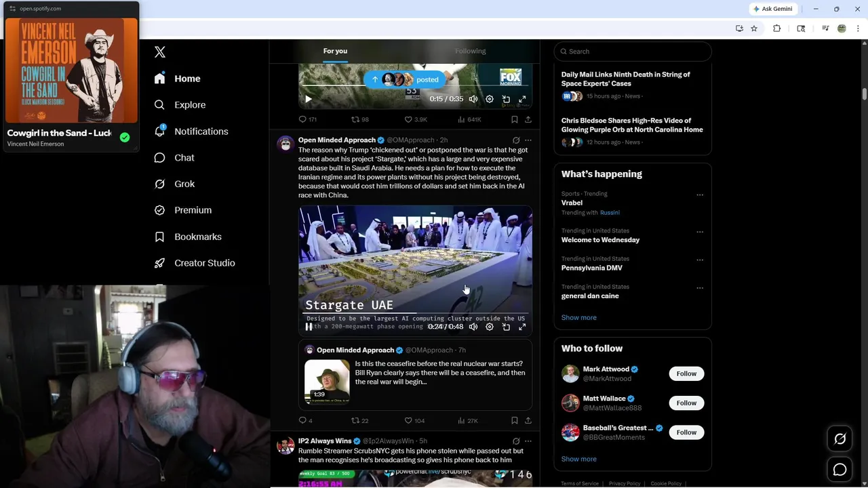The height and width of the screenshot is (488, 868).
Task: Expand Show more under What's happening
Action: [x=579, y=317]
